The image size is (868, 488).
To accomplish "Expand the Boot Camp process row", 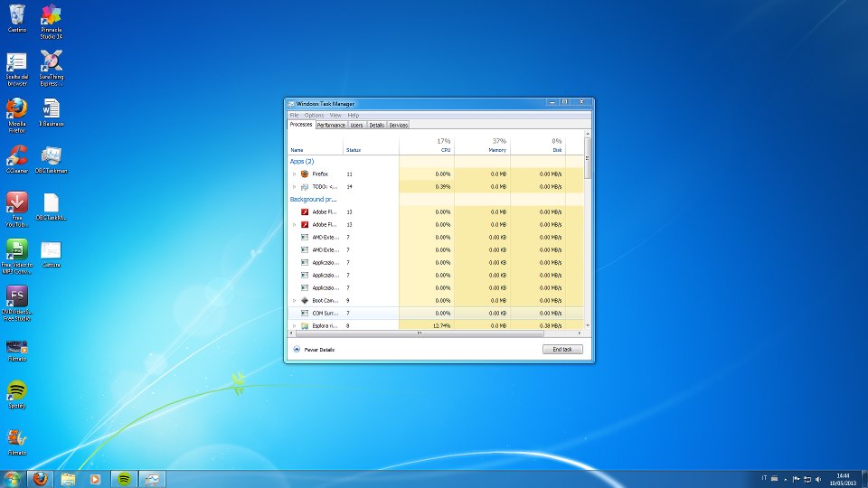I will pos(294,300).
